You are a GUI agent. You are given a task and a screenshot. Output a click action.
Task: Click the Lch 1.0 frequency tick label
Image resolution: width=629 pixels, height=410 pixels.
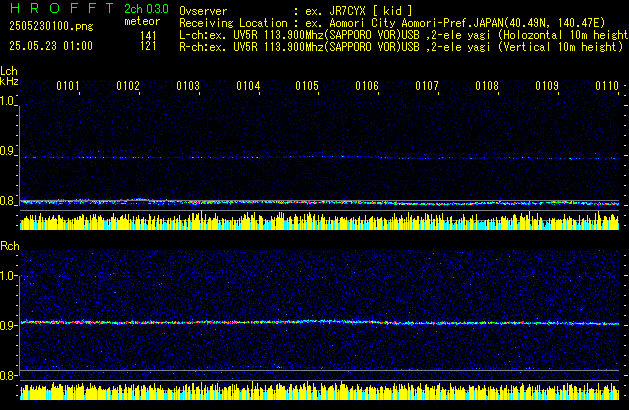coord(7,101)
